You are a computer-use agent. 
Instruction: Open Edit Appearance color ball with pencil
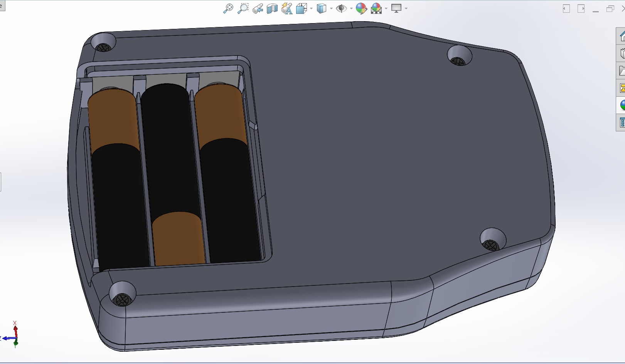361,8
